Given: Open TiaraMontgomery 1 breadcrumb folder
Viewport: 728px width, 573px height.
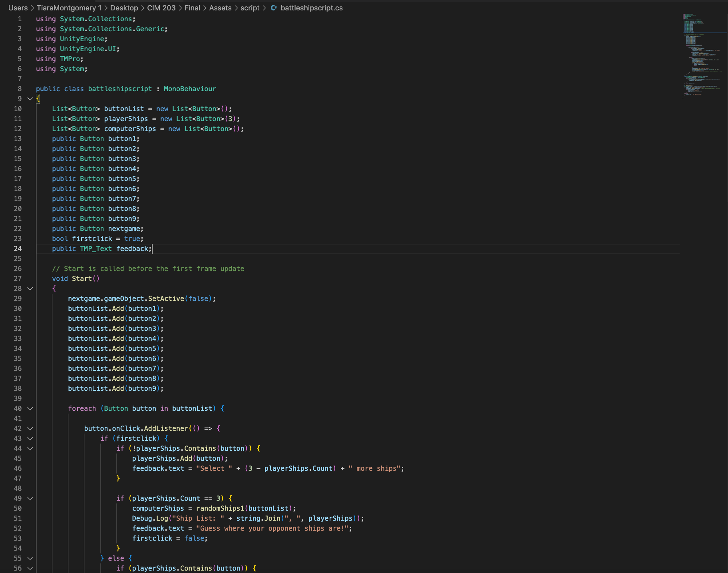Looking at the screenshot, I should [69, 8].
